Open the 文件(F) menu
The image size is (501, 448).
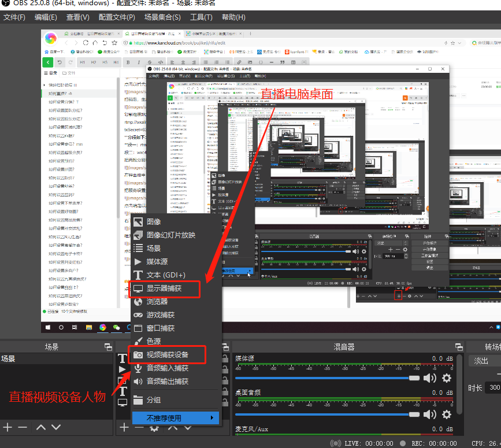coord(14,17)
